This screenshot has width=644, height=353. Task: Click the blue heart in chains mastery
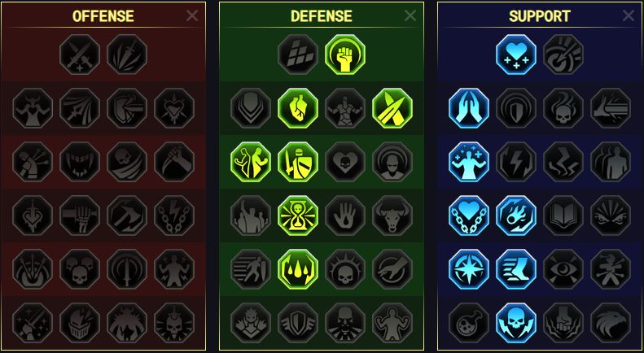(x=469, y=216)
